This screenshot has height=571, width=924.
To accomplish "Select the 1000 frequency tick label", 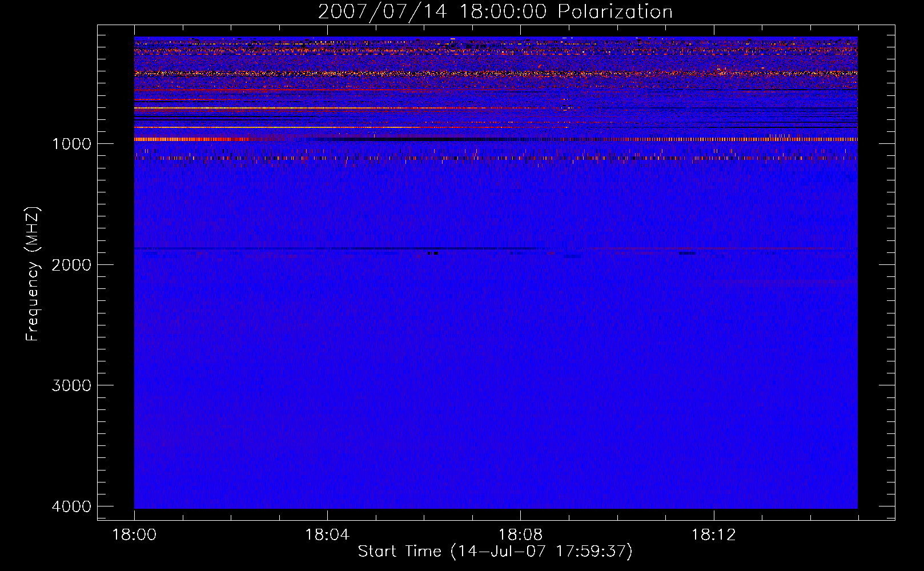I will pos(72,143).
